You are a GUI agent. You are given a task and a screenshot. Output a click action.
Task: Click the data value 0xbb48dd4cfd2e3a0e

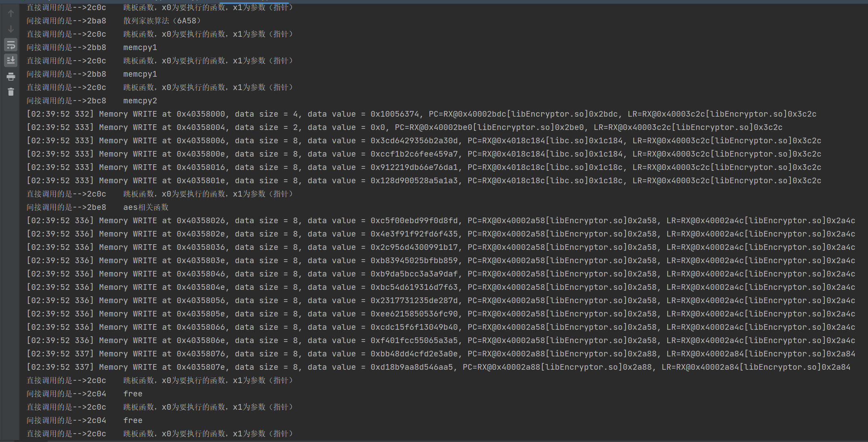[x=414, y=354]
